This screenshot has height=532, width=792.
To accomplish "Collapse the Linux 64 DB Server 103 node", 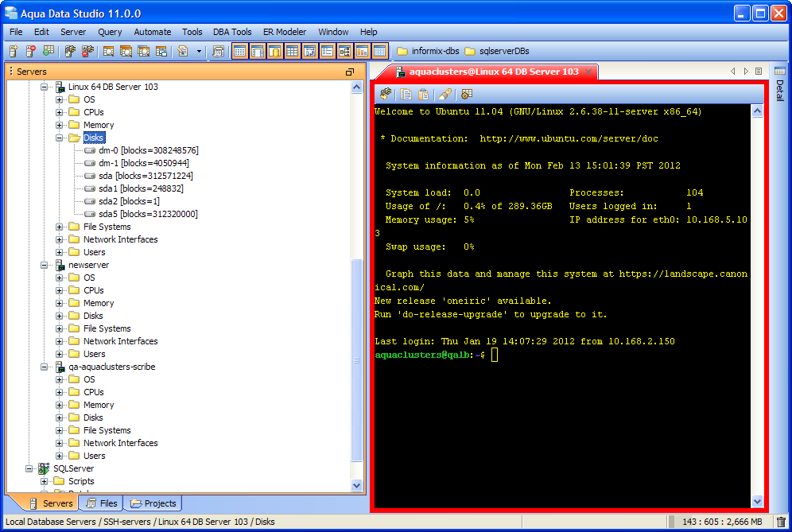I will [x=45, y=87].
